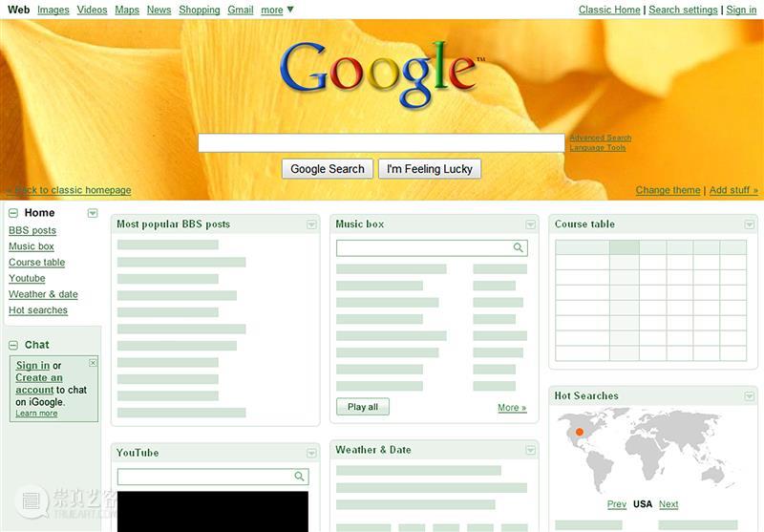Screen dimensions: 764x532
Task: Jump to Hot searches in sidebar
Action: pos(38,310)
